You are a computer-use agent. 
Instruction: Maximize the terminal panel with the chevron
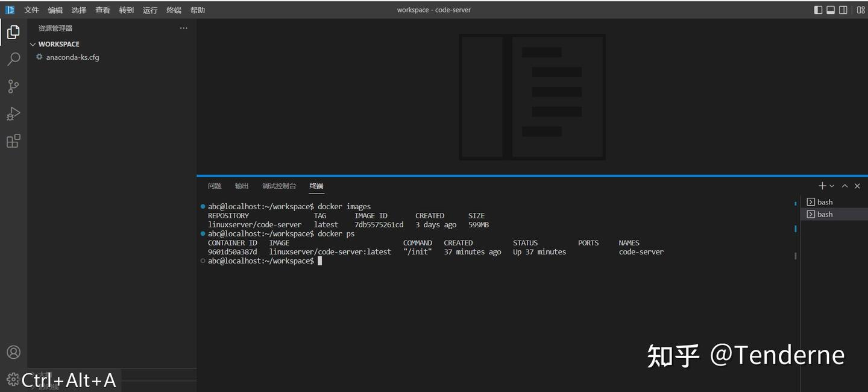pyautogui.click(x=845, y=186)
